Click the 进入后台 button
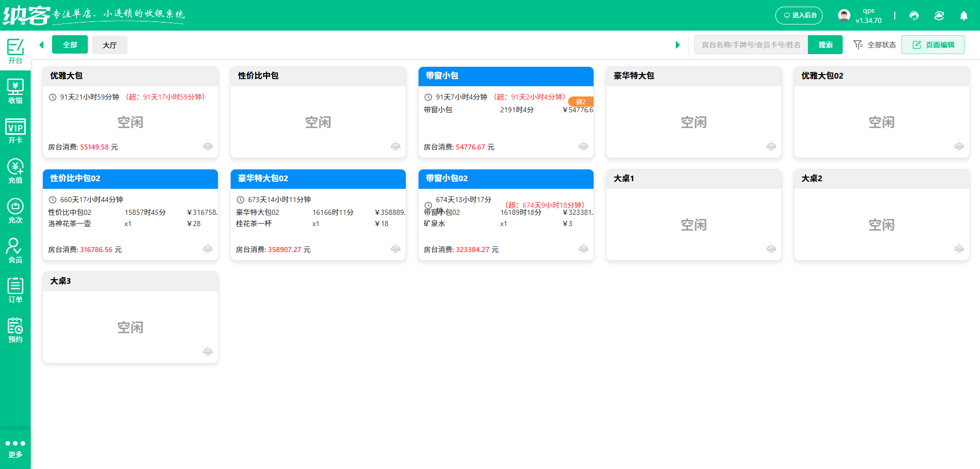 coord(799,15)
